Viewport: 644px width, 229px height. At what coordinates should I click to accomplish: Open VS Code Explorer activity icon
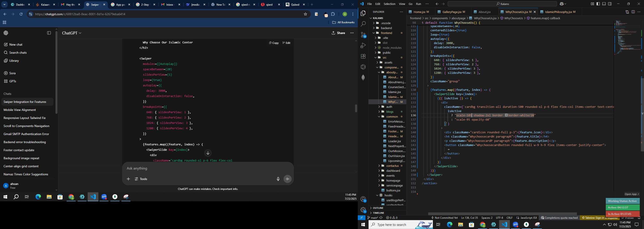click(x=363, y=13)
